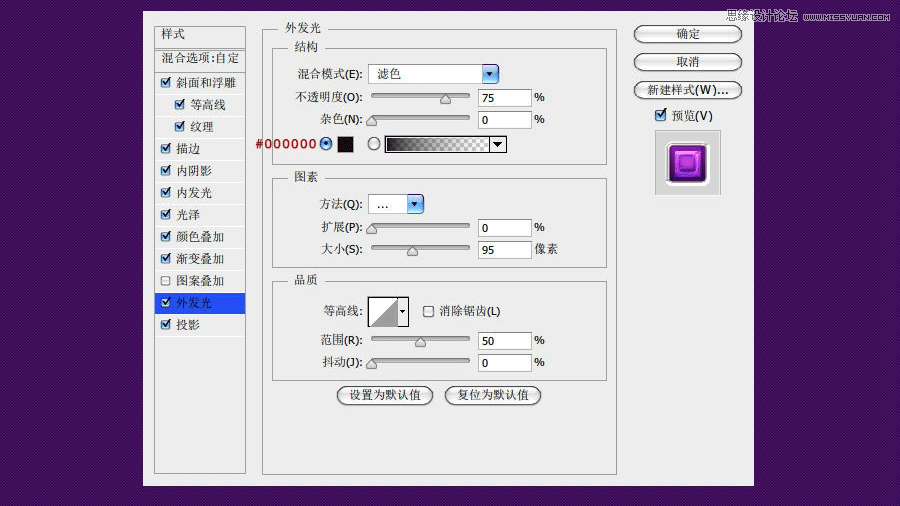Uncheck the 内阴影 checkbox
900x506 pixels.
[166, 170]
